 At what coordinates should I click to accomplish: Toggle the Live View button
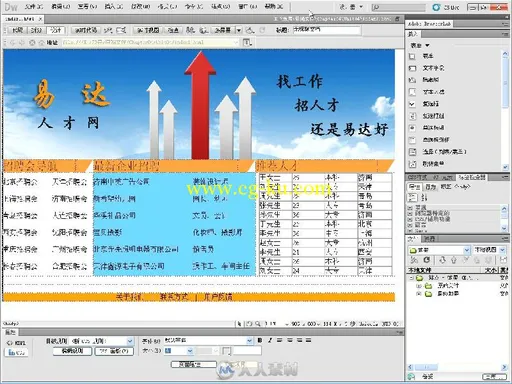click(148, 30)
